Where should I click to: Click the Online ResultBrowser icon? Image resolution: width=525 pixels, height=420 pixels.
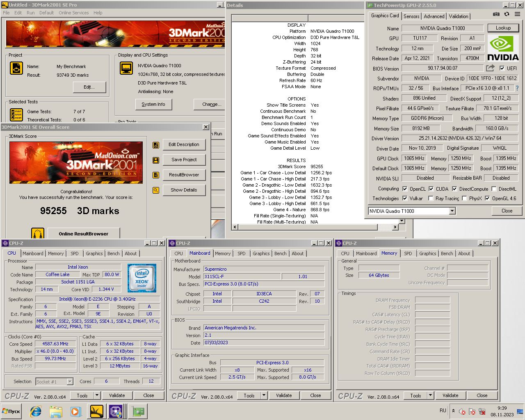[38, 234]
